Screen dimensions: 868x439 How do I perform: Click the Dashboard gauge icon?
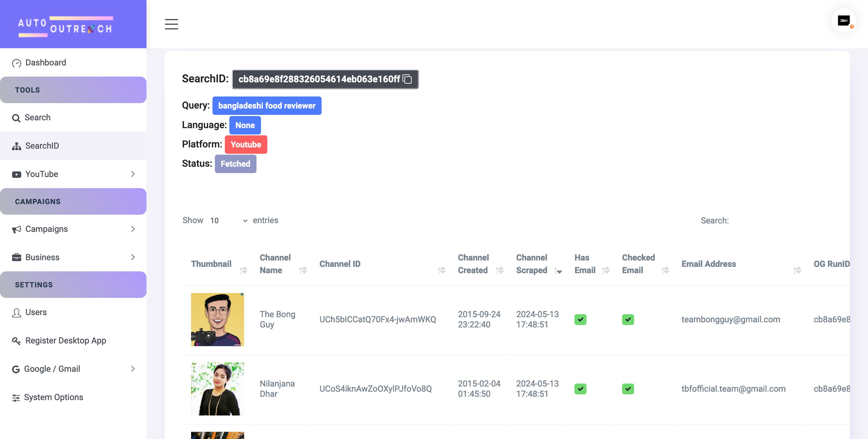[16, 63]
